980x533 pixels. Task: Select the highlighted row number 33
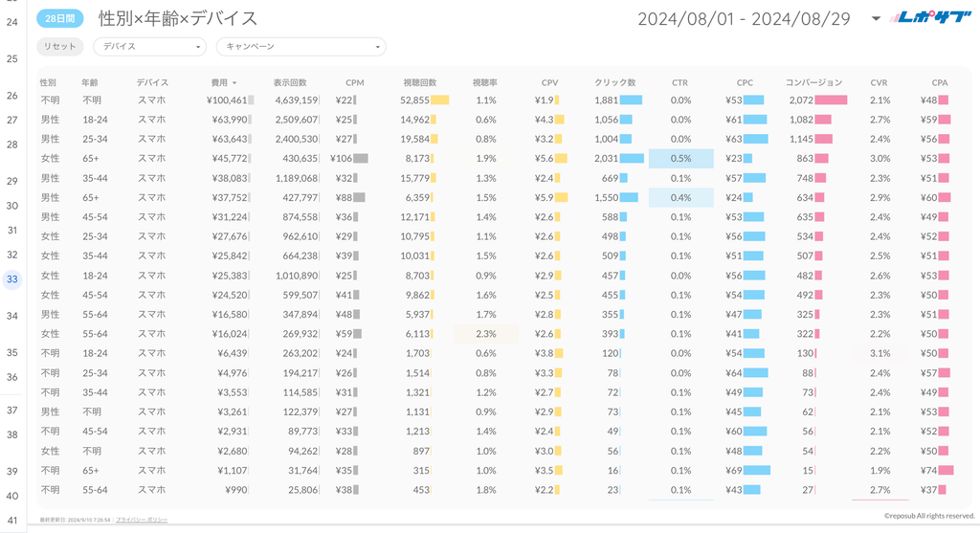12,279
